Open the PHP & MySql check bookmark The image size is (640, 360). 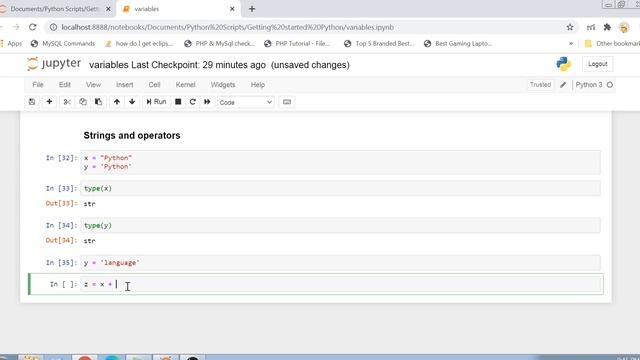(x=219, y=44)
